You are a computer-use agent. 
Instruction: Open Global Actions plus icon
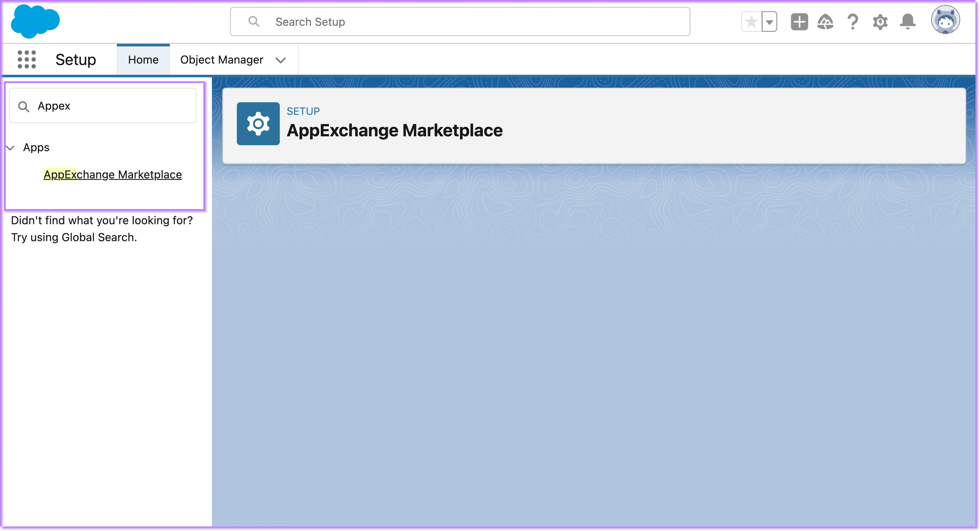click(799, 22)
